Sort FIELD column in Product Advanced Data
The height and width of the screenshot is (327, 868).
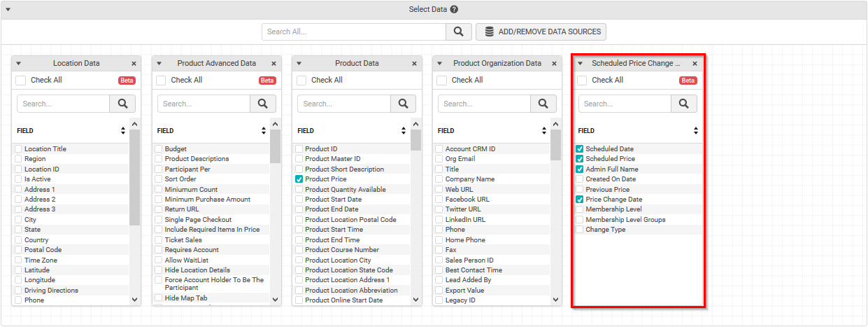coord(264,131)
